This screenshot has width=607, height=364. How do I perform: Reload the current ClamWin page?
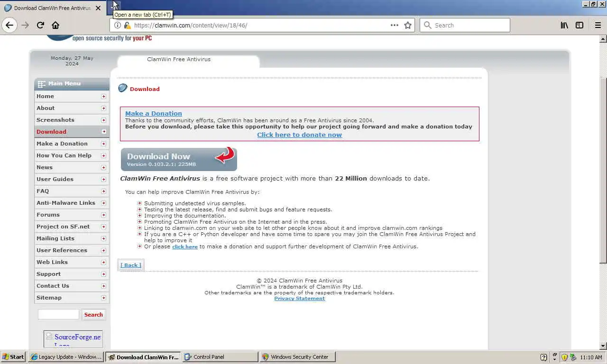click(40, 25)
